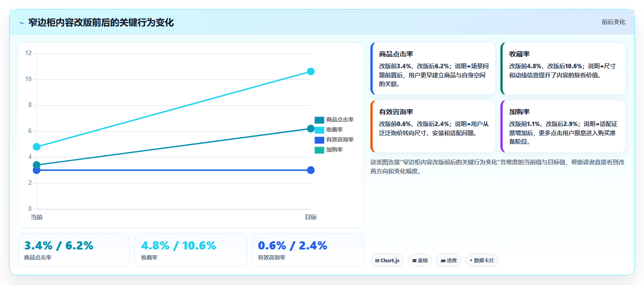Click the 4.8% / 10.6% stat value
Screen dimensions: 644x285
179,245
